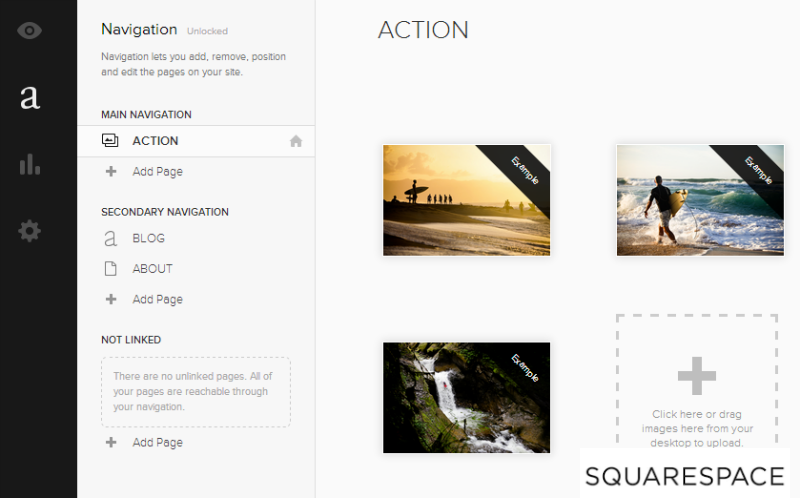800x498 pixels.
Task: Open the gear settings icon
Action: (x=30, y=231)
